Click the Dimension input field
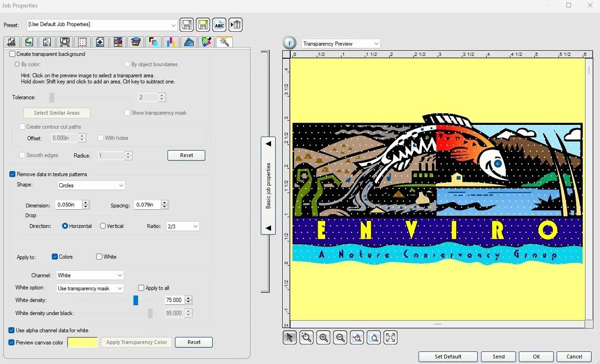The width and height of the screenshot is (600, 364). (x=68, y=205)
